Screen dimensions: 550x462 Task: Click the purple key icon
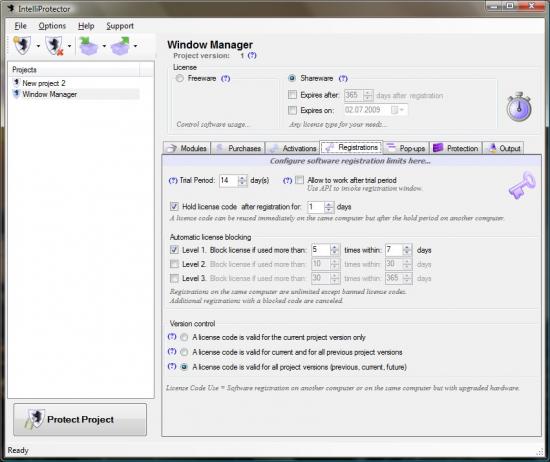click(x=522, y=185)
